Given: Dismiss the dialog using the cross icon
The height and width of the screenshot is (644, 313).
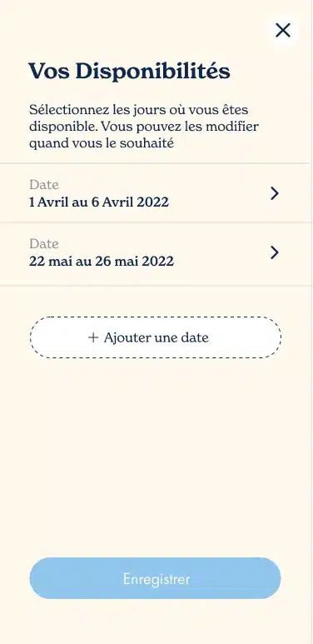Looking at the screenshot, I should tap(283, 30).
